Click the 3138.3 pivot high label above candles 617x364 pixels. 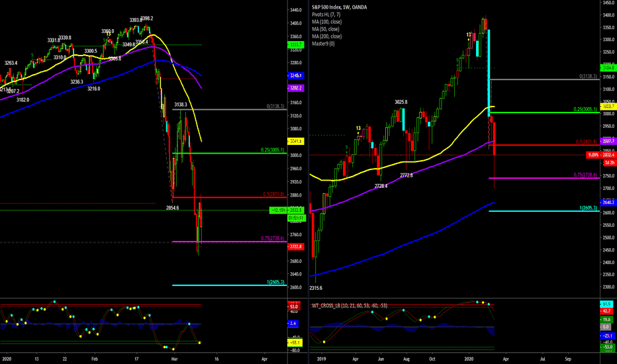click(x=181, y=105)
